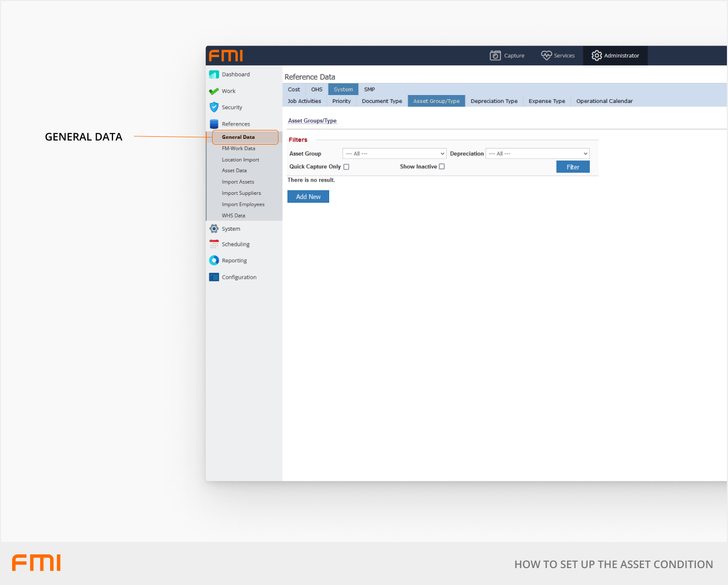Click the Reporting circle icon
The height and width of the screenshot is (585, 728).
[214, 260]
